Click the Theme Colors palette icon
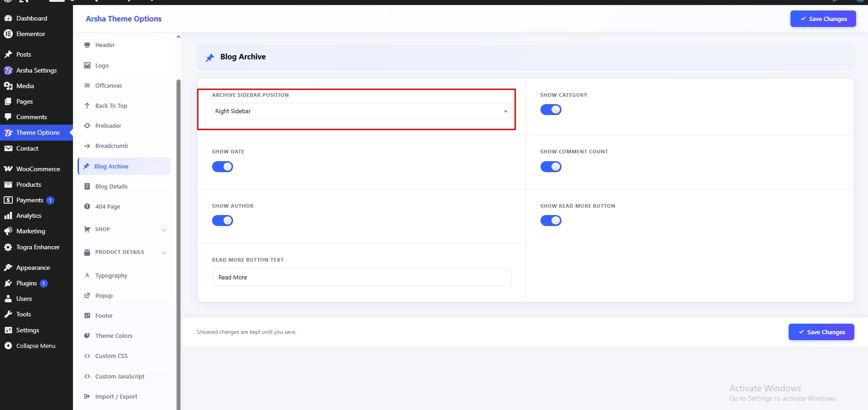This screenshot has width=868, height=410. pyautogui.click(x=87, y=336)
